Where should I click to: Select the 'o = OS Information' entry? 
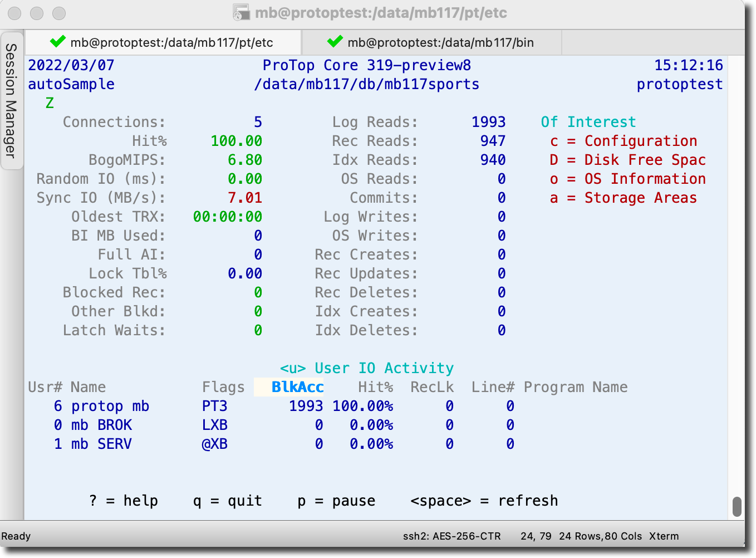[x=627, y=179]
